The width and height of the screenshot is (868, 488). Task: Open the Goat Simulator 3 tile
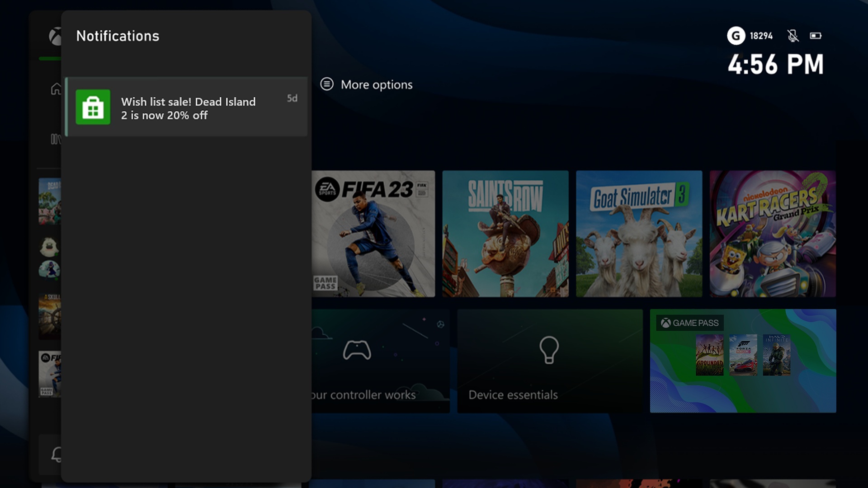pyautogui.click(x=639, y=234)
